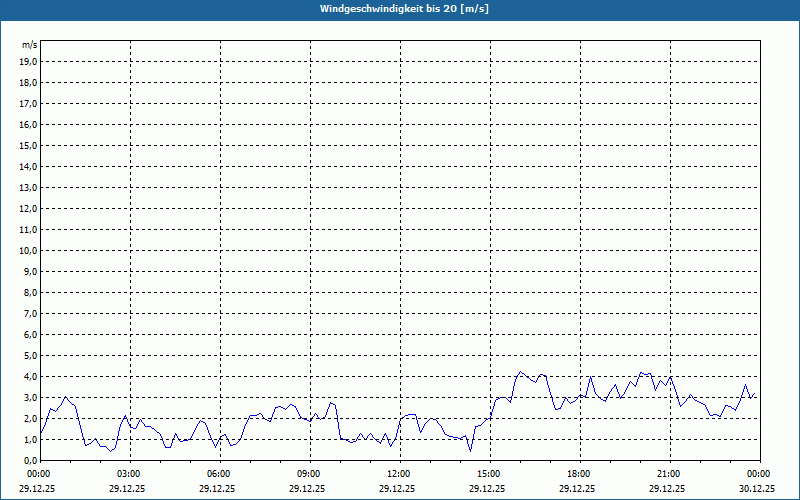800x500 pixels.
Task: Click the 10,0 y-axis label
Action: tap(28, 250)
